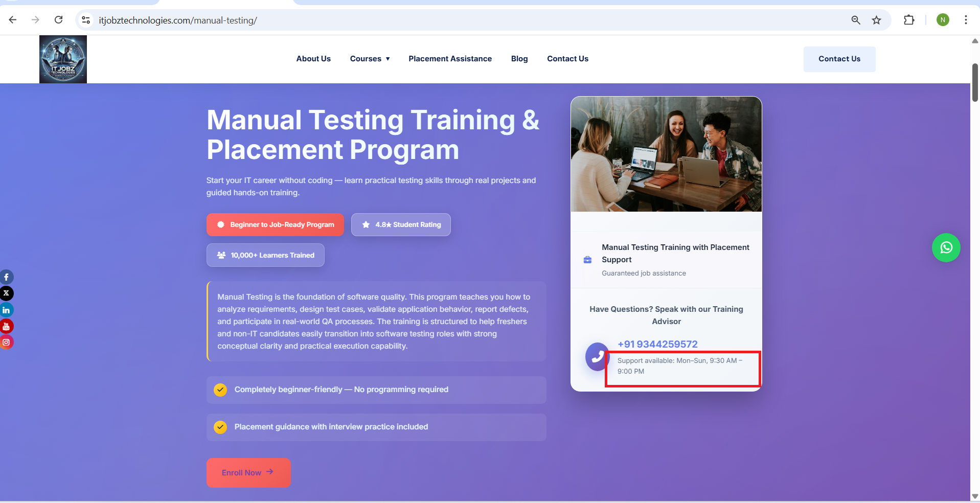
Task: Open the browser Extensions puzzle icon
Action: [908, 20]
